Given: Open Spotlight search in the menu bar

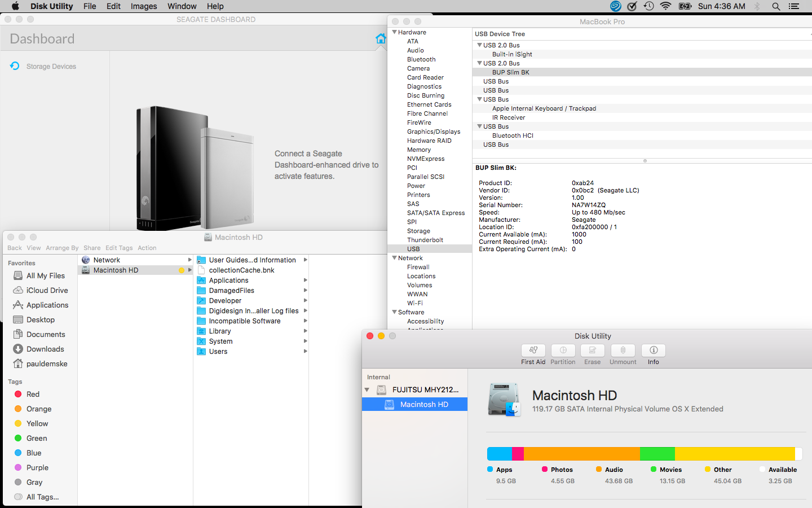Looking at the screenshot, I should 776,6.
